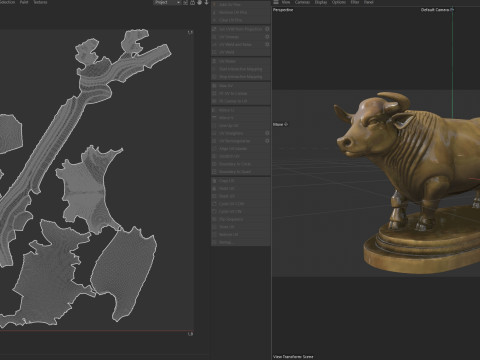Viewport: 480px width, 360px height.
Task: Click the View Transform: Scene status text
Action: pos(293,356)
